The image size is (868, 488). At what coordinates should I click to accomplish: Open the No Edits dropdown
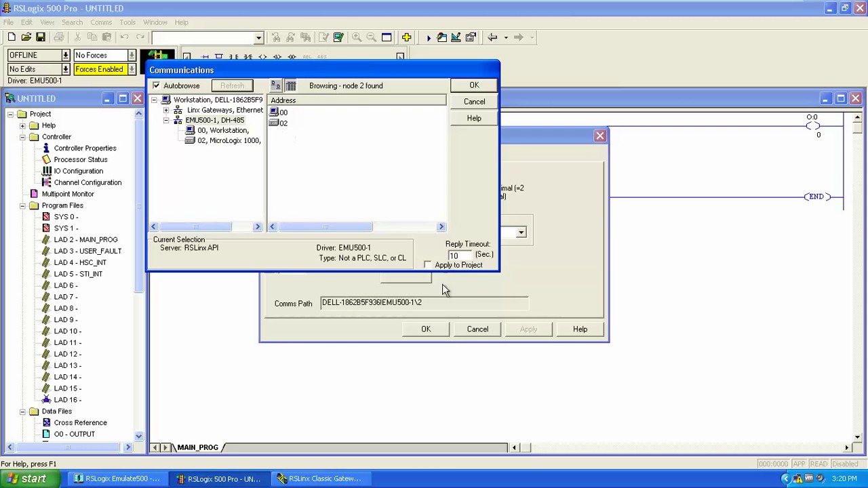66,69
